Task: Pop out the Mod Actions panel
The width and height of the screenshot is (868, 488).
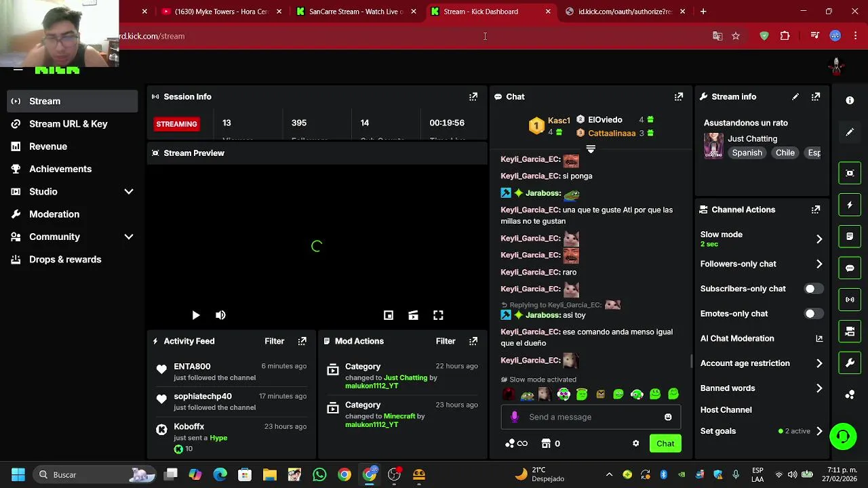Action: 473,341
